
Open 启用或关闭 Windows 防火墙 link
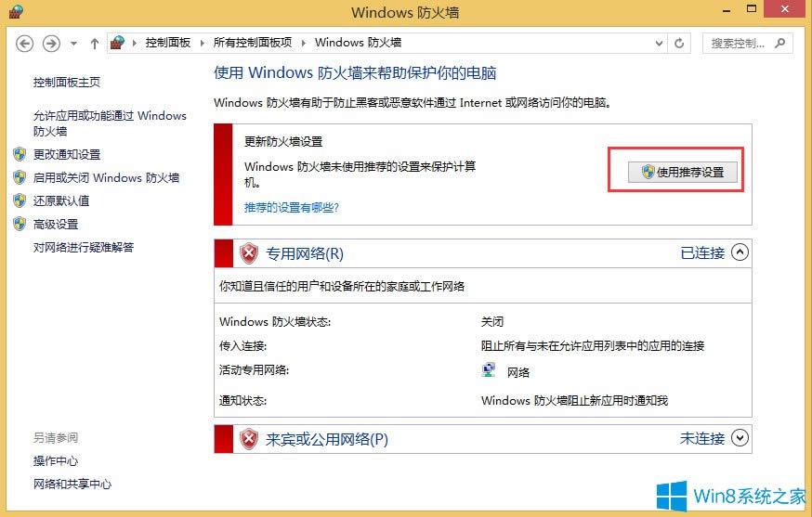pos(106,177)
